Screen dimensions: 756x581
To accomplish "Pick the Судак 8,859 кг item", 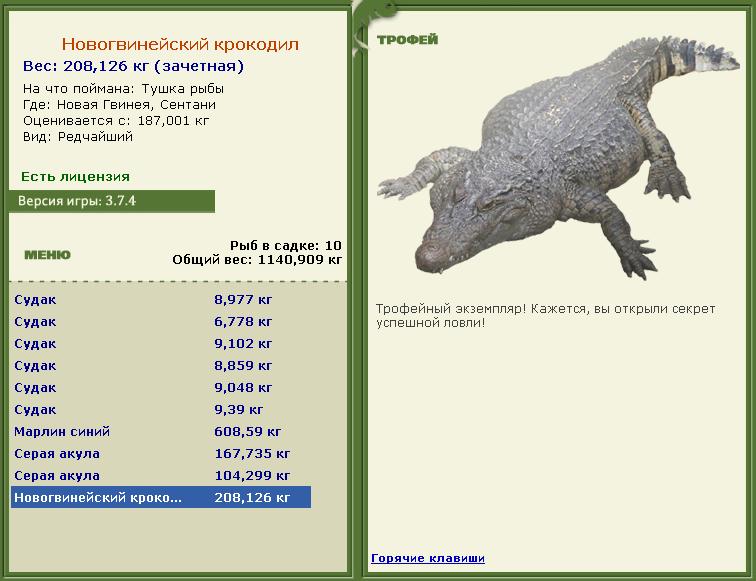I will click(161, 365).
